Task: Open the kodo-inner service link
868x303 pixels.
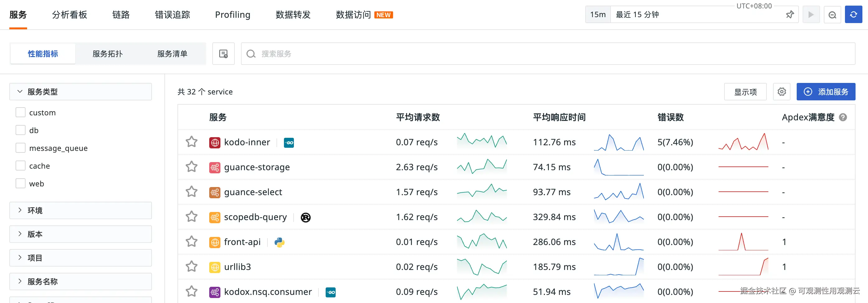Action: click(247, 142)
